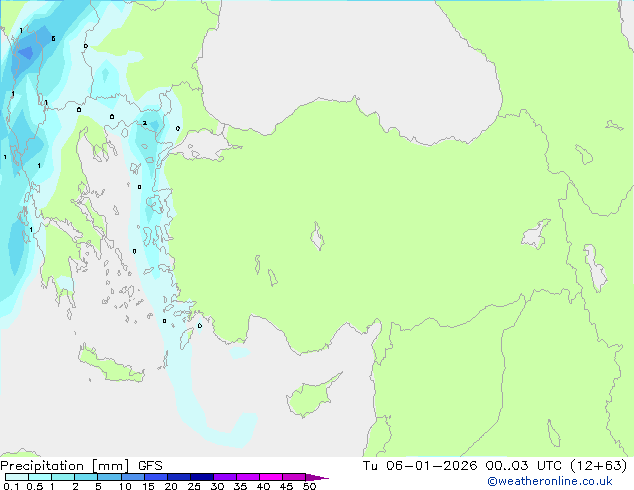Screen dimensions: 634x490
Task: Select the 0.5 to 1 mm legend swatch
Action: coord(40,477)
